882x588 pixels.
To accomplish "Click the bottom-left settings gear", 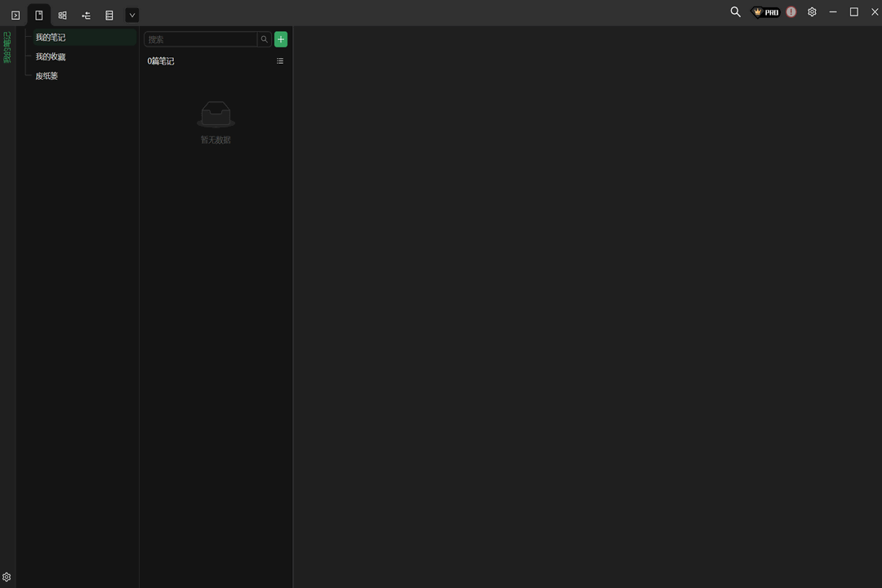I will pos(7,577).
